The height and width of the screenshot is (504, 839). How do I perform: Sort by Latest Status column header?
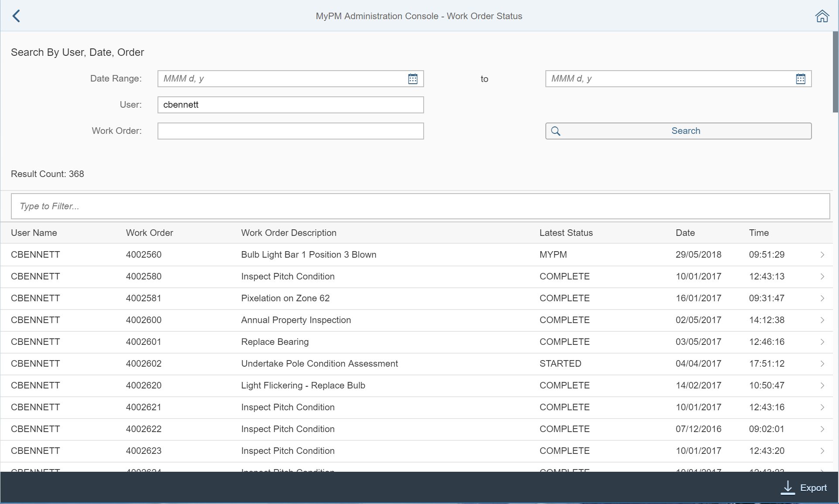[x=566, y=233]
